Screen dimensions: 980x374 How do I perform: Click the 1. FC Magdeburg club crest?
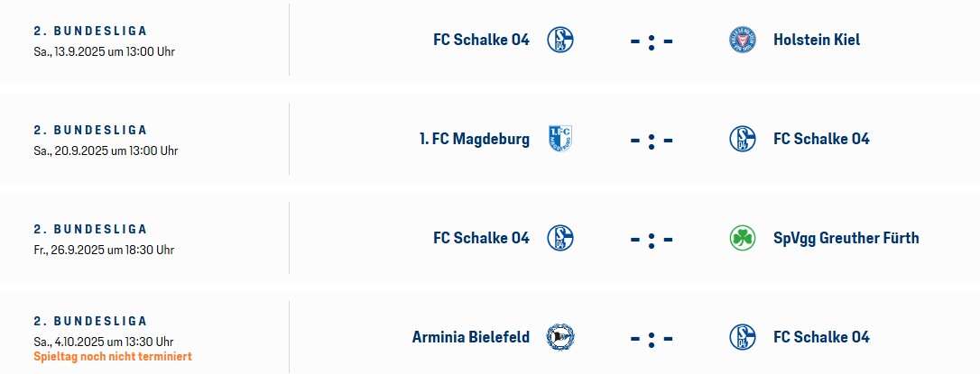(560, 139)
